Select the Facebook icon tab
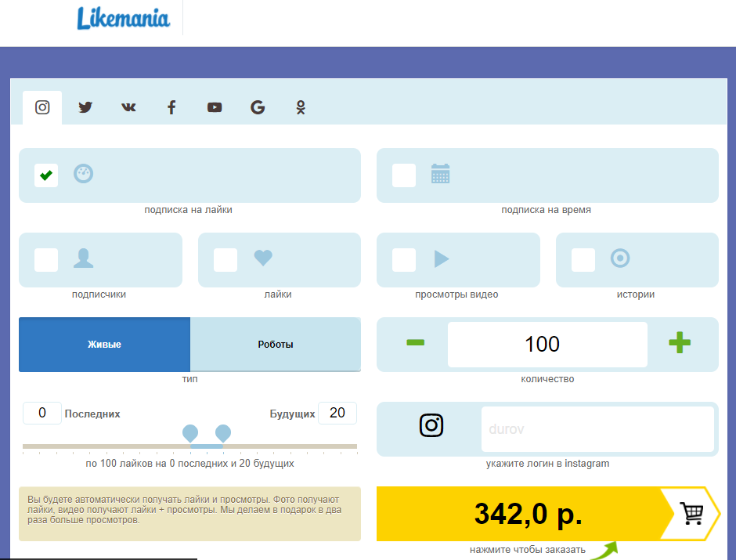 click(171, 107)
